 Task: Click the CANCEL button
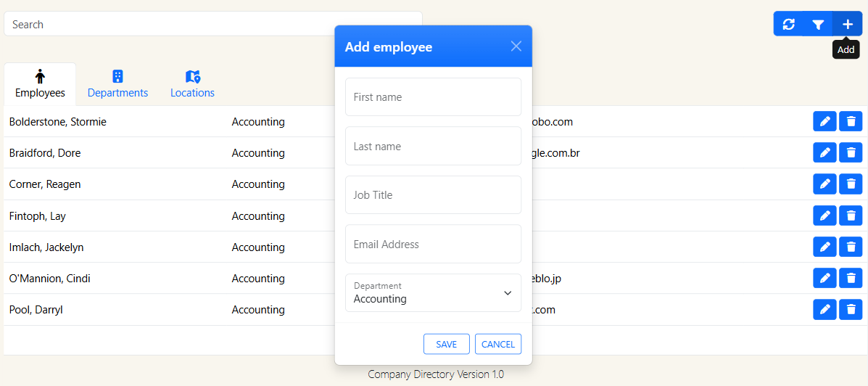coord(497,344)
